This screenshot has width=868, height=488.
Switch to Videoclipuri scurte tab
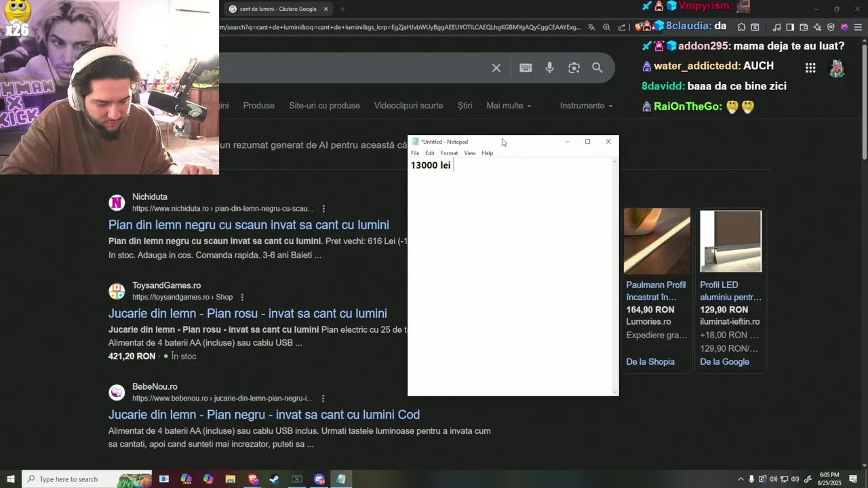[408, 106]
